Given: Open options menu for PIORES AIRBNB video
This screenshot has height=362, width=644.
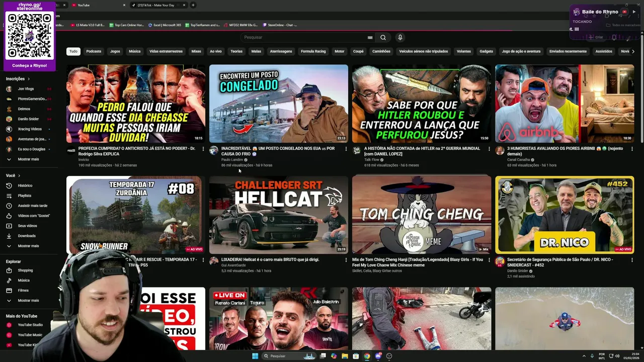Looking at the screenshot, I should (x=632, y=149).
